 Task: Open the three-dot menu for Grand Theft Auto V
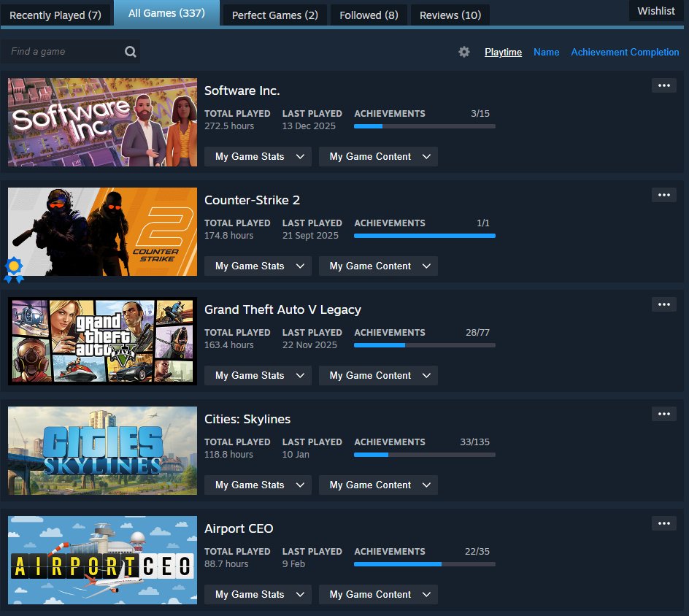click(x=664, y=304)
